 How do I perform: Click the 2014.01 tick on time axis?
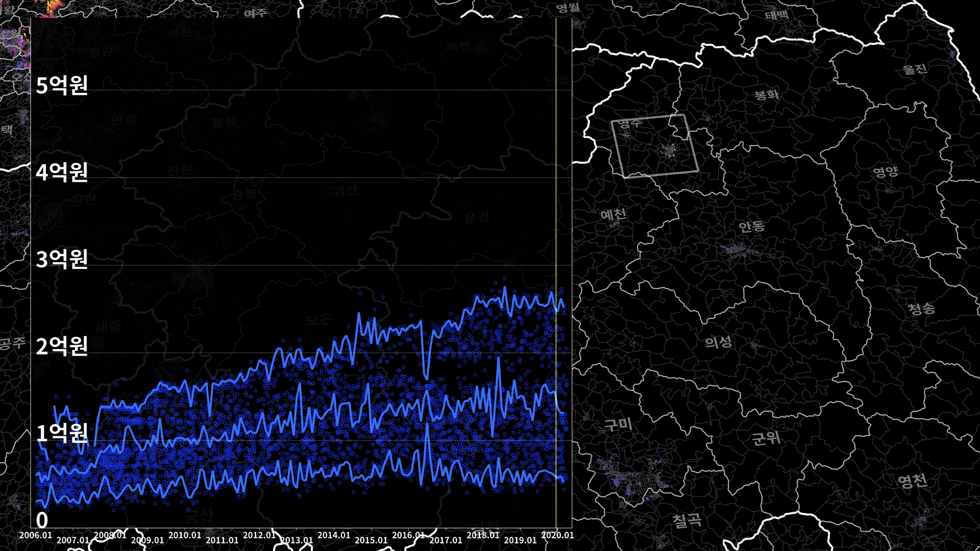click(x=334, y=535)
